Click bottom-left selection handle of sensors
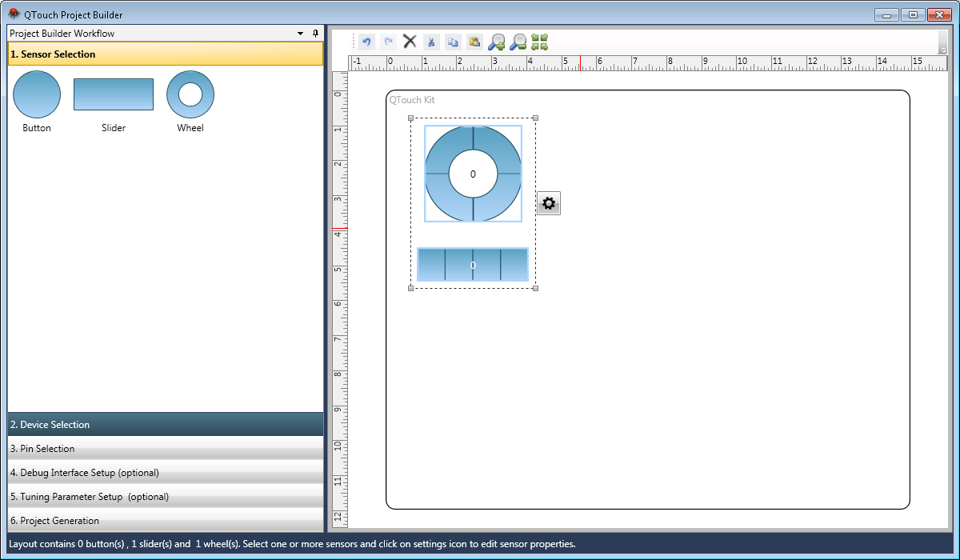 [410, 288]
